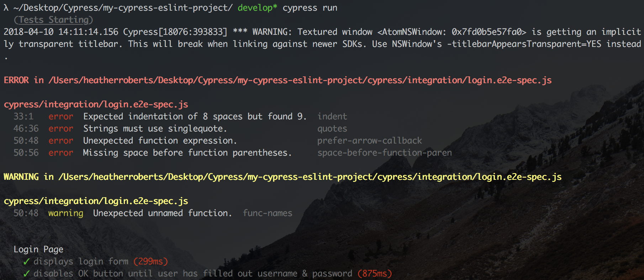Screen dimensions: 644x280
Task: Click the '50:48' beside 'Unexpected function expression'
Action: pyautogui.click(x=26, y=141)
